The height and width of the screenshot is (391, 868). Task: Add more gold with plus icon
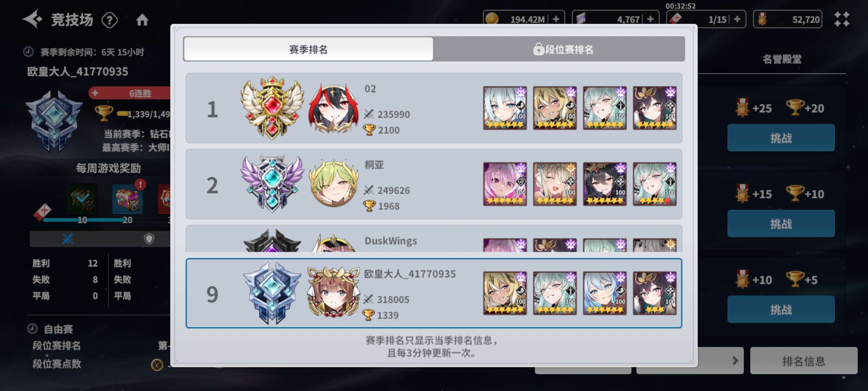556,19
